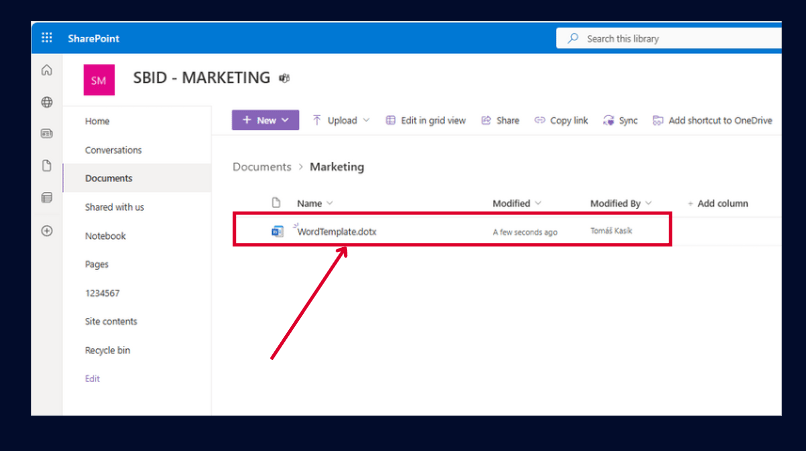
Task: Click the New button
Action: tap(265, 120)
